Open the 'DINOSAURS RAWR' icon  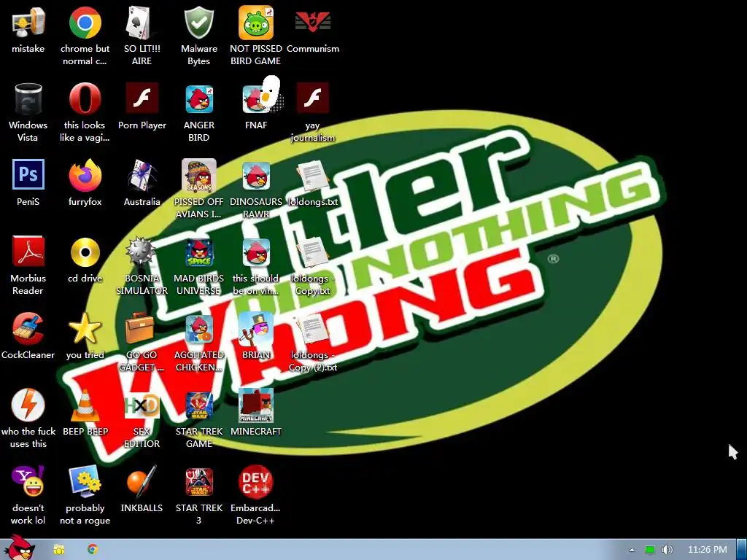[x=256, y=175]
